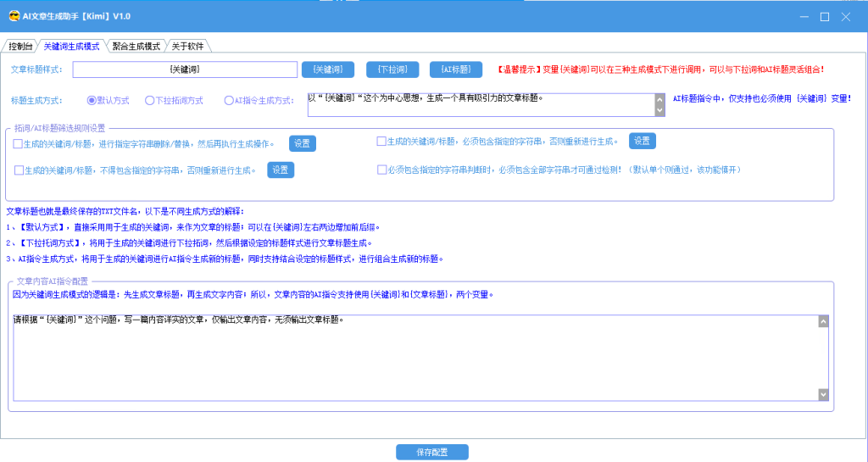The width and height of the screenshot is (868, 462).
Task: Switch to the 控制台 tab
Action: (x=20, y=46)
